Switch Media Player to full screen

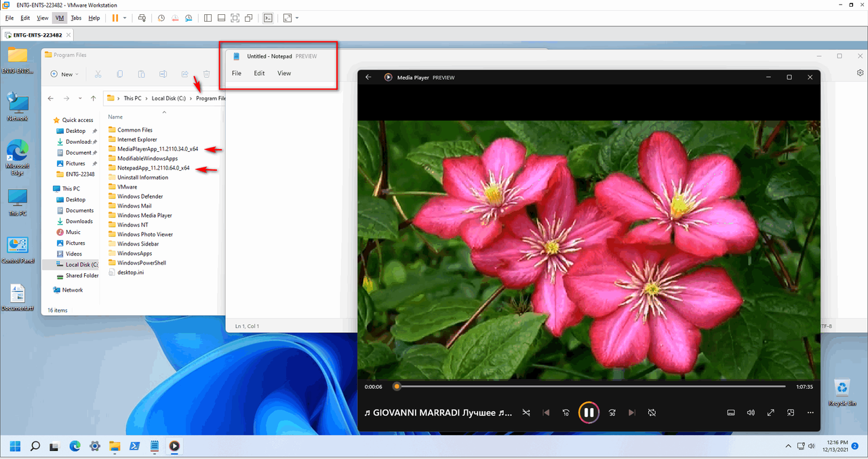(771, 412)
